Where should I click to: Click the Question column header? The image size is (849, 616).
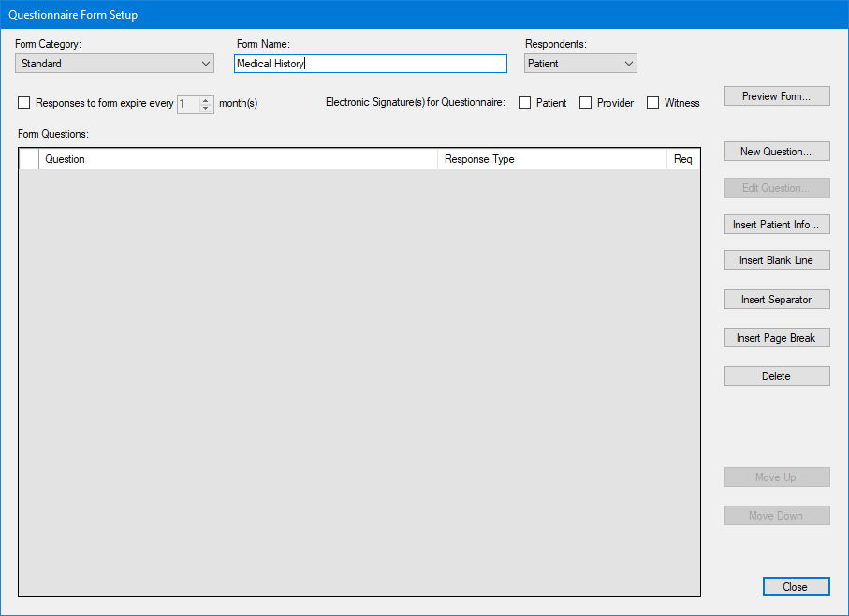point(239,159)
